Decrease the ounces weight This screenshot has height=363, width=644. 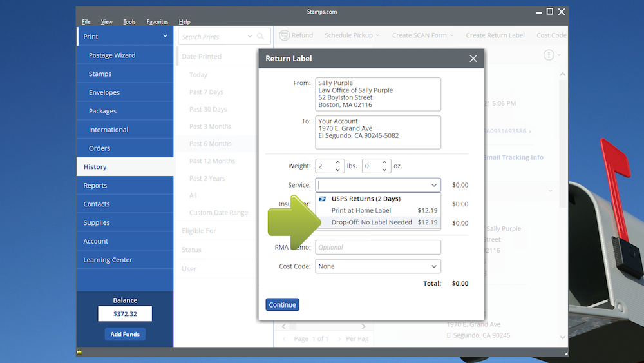pos(384,170)
